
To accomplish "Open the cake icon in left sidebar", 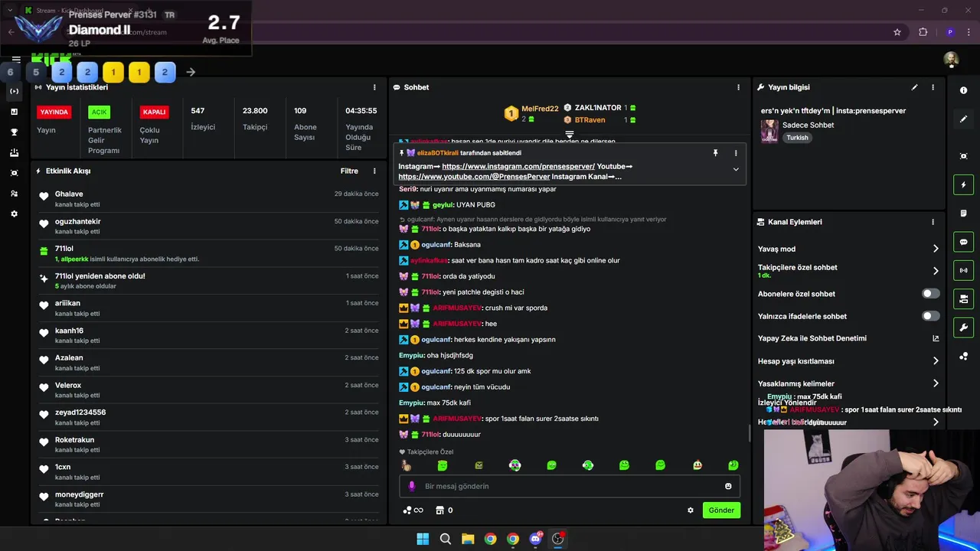I will pos(14,153).
